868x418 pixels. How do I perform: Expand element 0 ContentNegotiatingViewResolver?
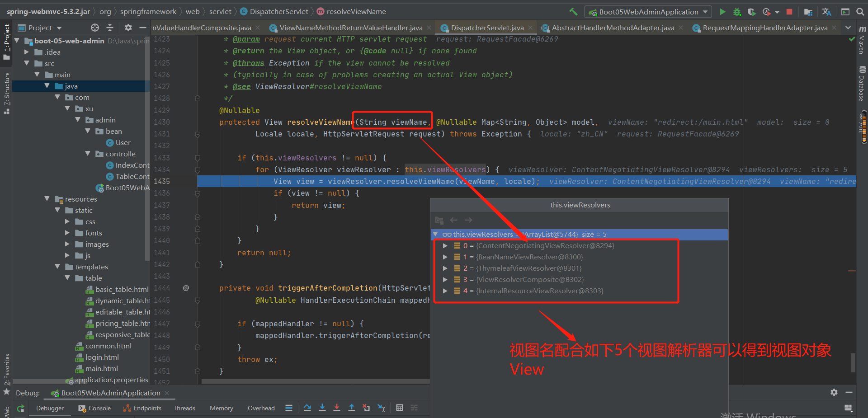click(x=445, y=245)
